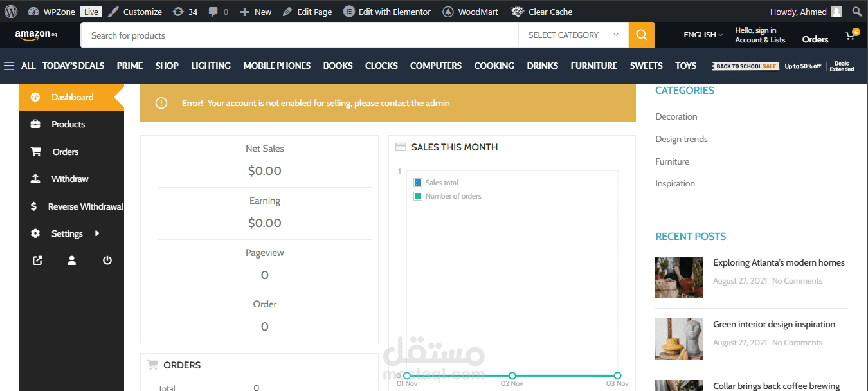Toggle Number of orders legend box

coord(418,196)
